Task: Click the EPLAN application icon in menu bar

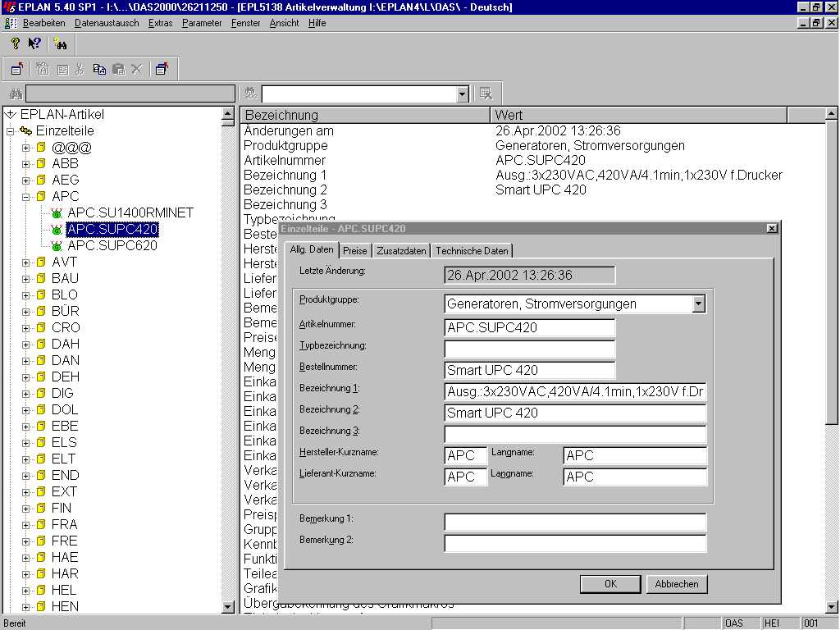Action: (10, 23)
